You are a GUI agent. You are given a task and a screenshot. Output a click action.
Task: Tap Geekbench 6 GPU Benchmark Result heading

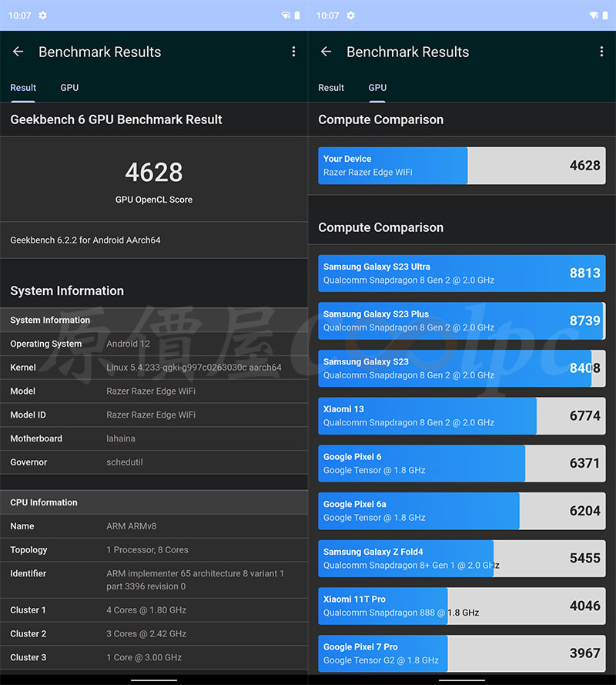[x=116, y=119]
